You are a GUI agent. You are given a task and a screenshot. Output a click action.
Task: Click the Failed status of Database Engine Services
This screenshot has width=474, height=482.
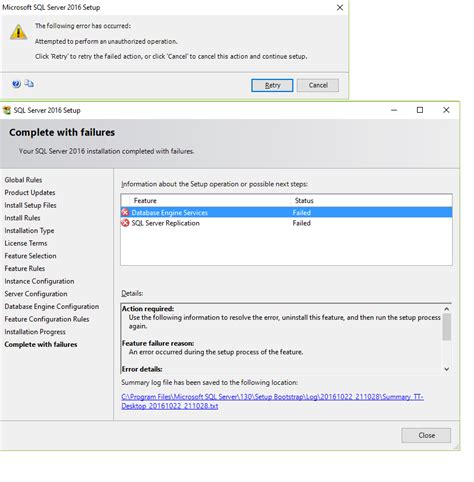(x=302, y=213)
